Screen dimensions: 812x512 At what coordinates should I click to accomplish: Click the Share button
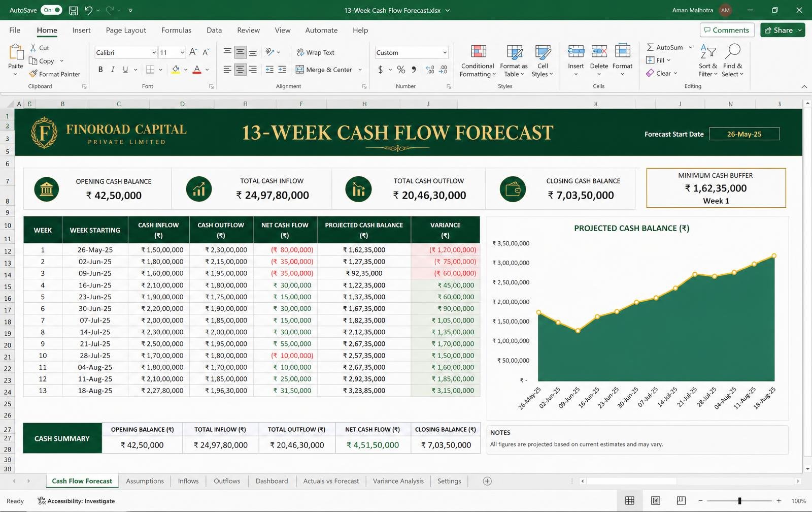(783, 30)
